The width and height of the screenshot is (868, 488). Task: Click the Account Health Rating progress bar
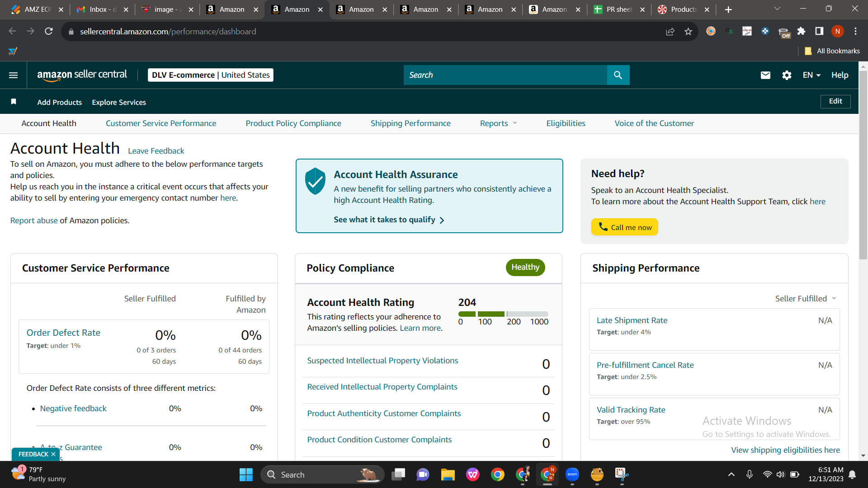tap(503, 314)
